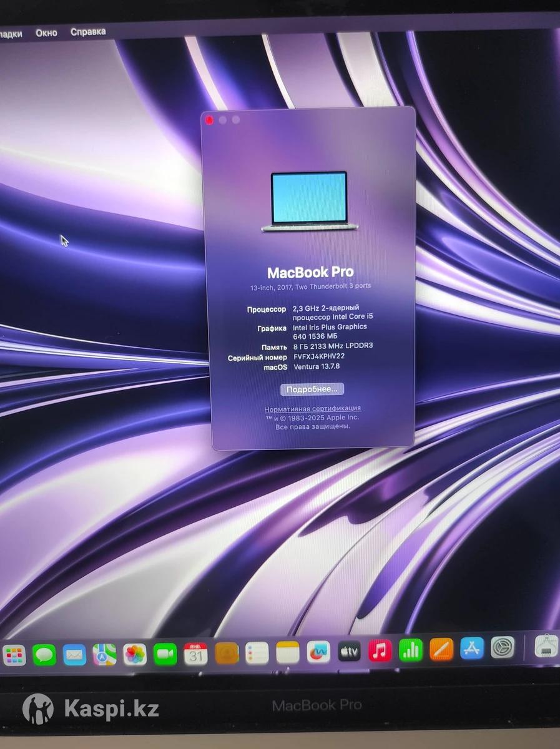The image size is (560, 749).
Task: Click the Подробнее... button
Action: click(x=312, y=389)
